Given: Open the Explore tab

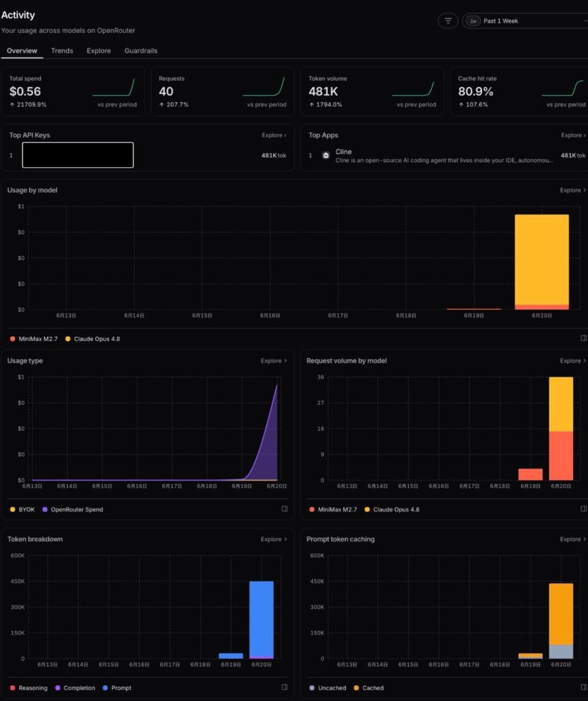Looking at the screenshot, I should 99,51.
